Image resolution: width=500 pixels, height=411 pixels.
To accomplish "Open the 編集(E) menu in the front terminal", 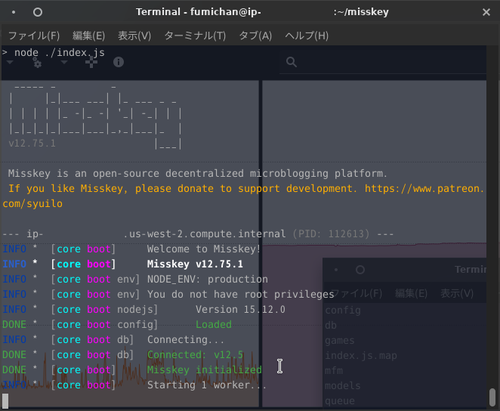I will pos(89,36).
